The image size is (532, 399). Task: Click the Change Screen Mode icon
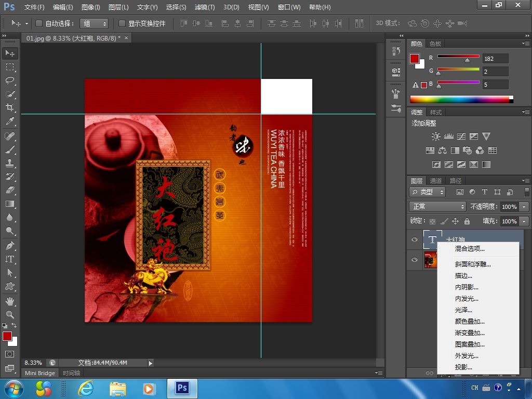click(x=10, y=368)
